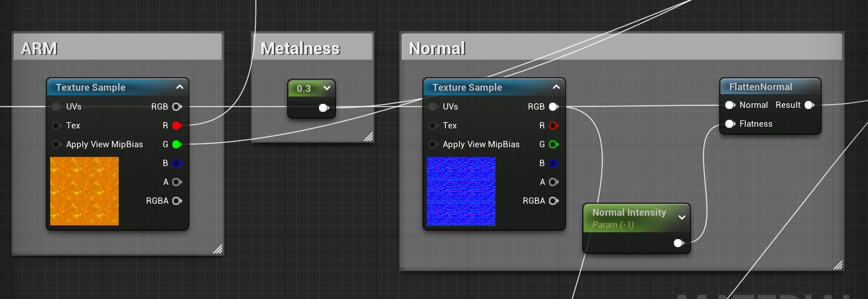Click the Normal Intensity parameter output pin

(679, 243)
